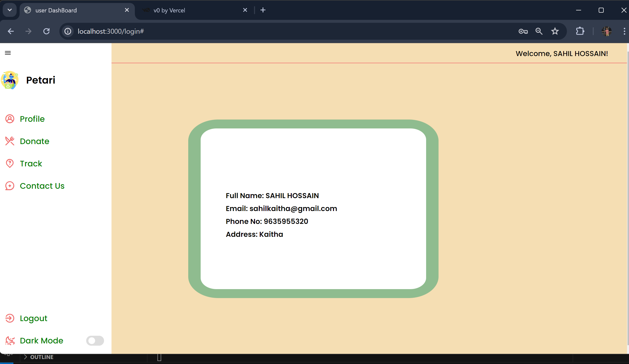Click the Contact Us chat bubble icon
The image size is (629, 364).
pyautogui.click(x=10, y=186)
